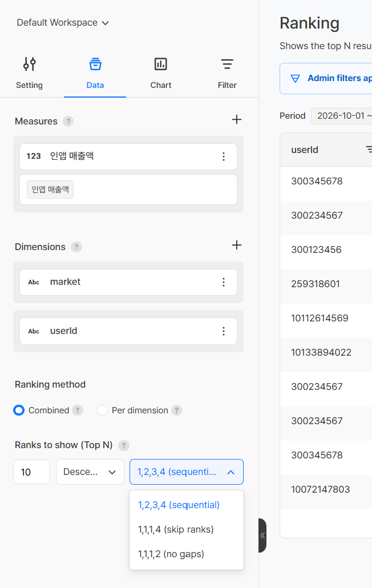Click the Admin filters funnel icon
Viewport: 372px width, 588px height.
coord(295,78)
